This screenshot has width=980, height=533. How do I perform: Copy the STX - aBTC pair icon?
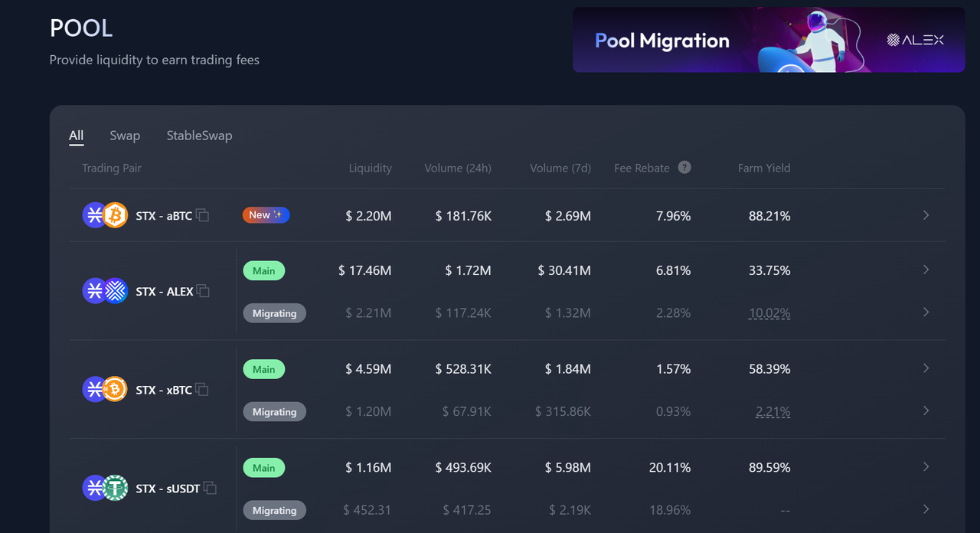[x=202, y=216]
